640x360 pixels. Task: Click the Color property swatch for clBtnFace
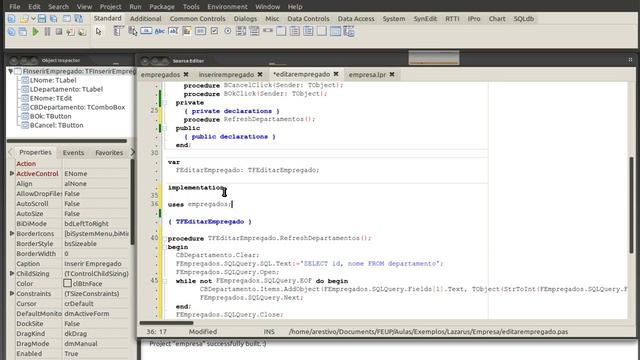coord(67,283)
